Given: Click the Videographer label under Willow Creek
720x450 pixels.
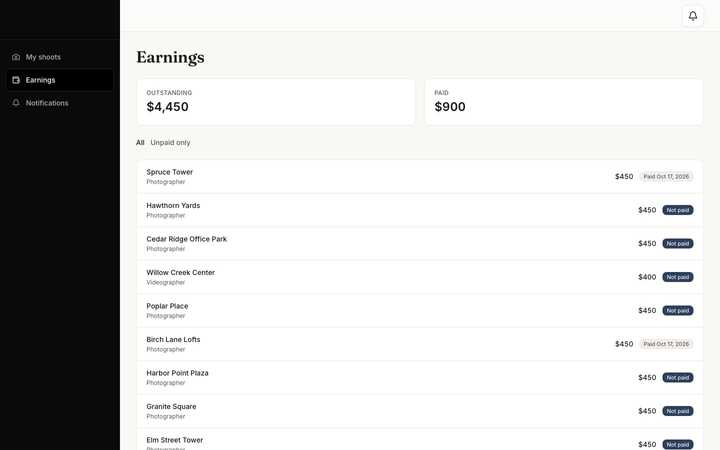Looking at the screenshot, I should [x=166, y=283].
